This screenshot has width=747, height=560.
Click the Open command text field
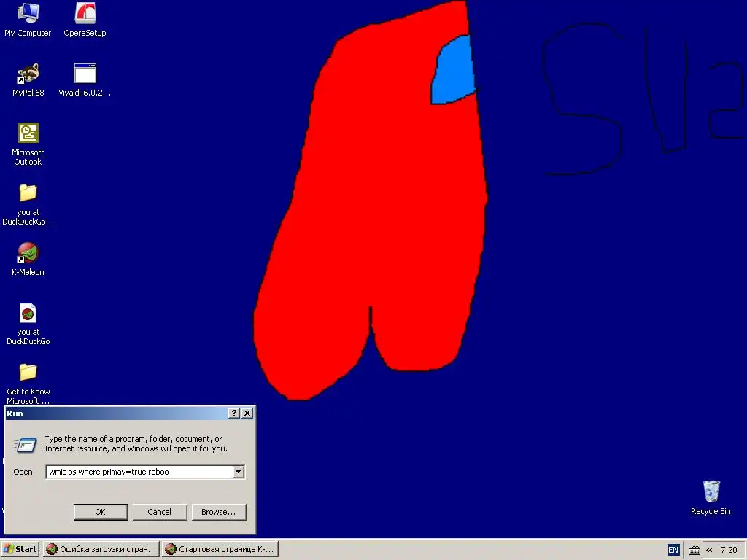click(x=139, y=472)
